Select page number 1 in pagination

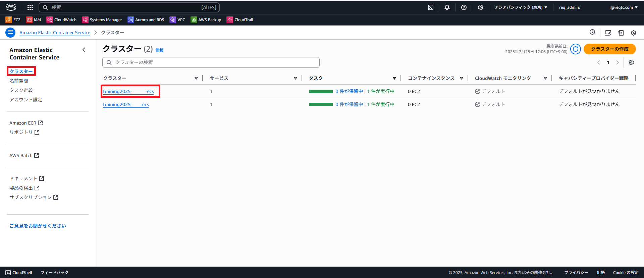click(608, 62)
